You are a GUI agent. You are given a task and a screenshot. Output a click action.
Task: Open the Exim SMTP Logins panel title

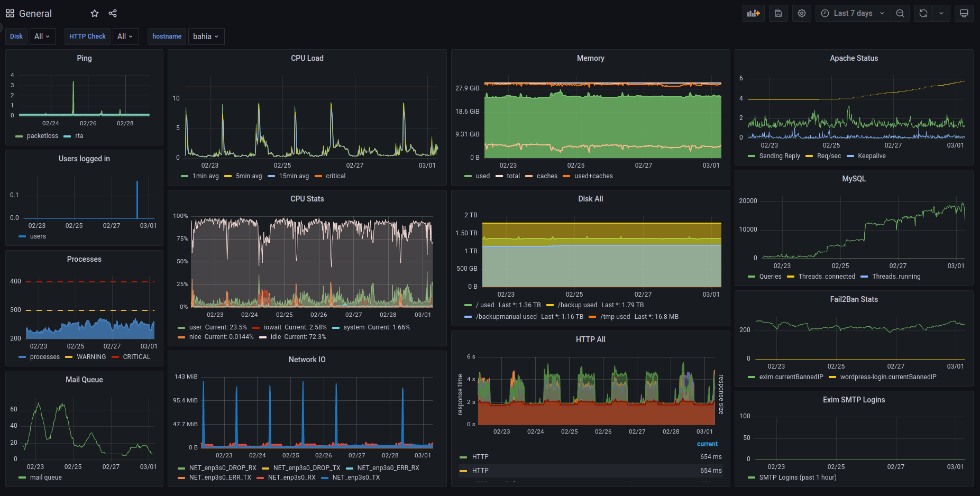(x=854, y=400)
